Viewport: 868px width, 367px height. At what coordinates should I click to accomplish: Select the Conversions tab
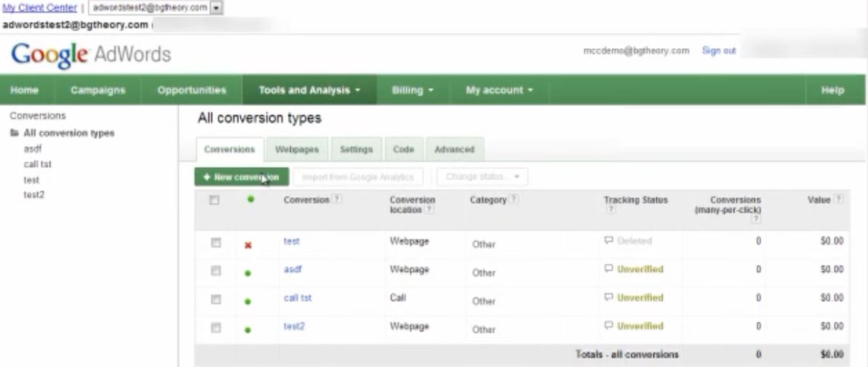229,150
